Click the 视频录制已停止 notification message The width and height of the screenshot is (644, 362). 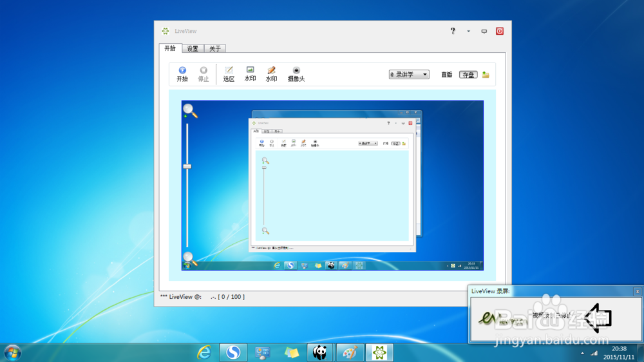552,316
